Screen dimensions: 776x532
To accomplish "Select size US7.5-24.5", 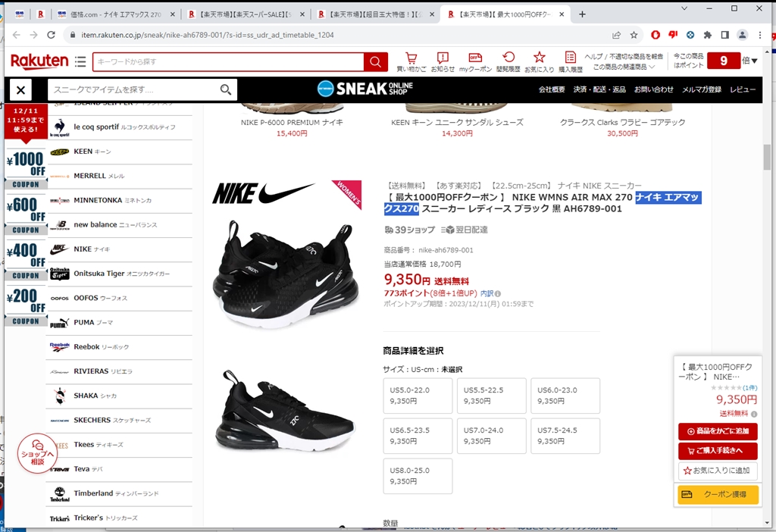I will (x=565, y=436).
